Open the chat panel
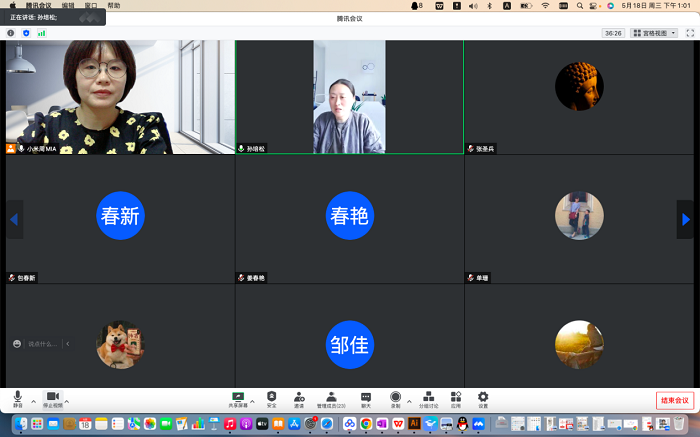The image size is (700, 437). tap(366, 397)
